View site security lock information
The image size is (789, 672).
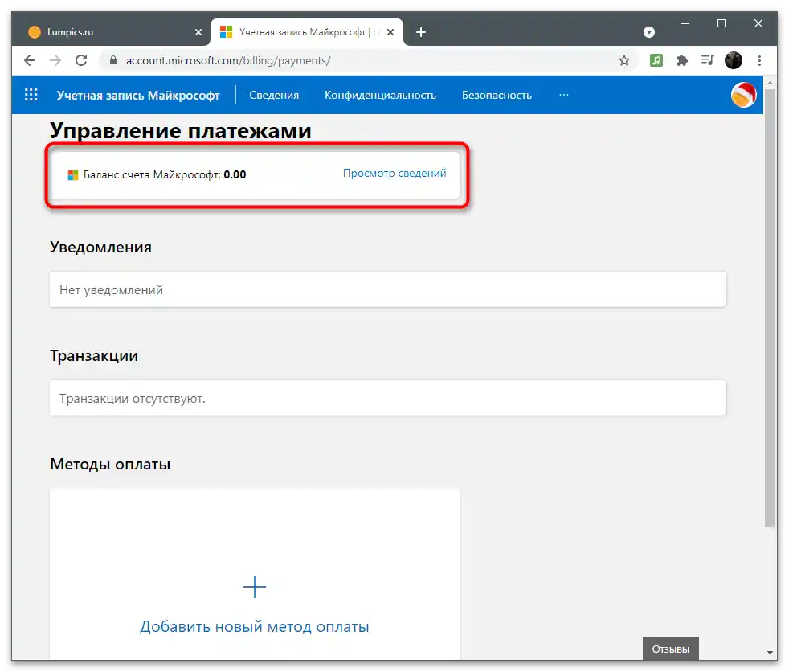pyautogui.click(x=113, y=60)
